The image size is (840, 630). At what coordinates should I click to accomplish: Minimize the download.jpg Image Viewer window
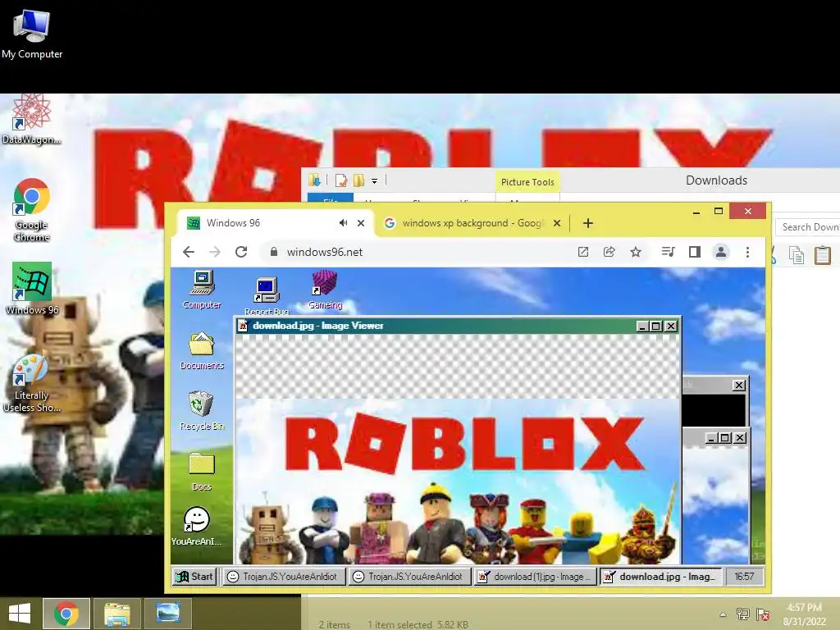tap(642, 326)
